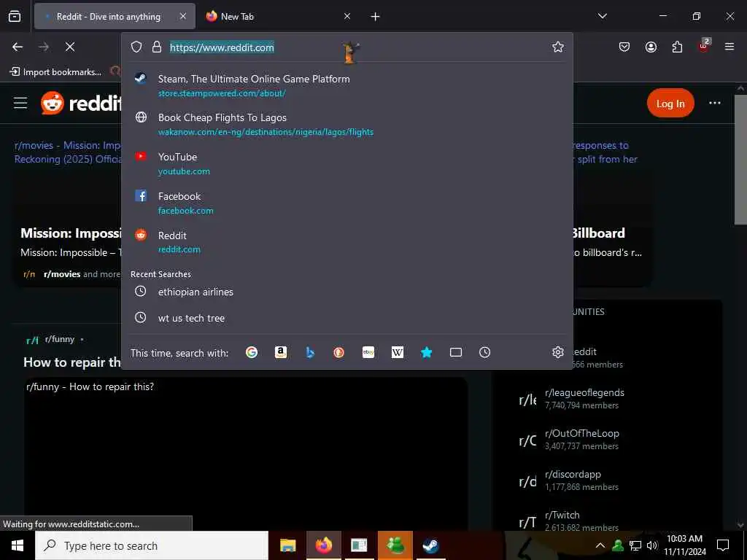
Task: Select recent search wt us tech tree
Action: [347, 318]
